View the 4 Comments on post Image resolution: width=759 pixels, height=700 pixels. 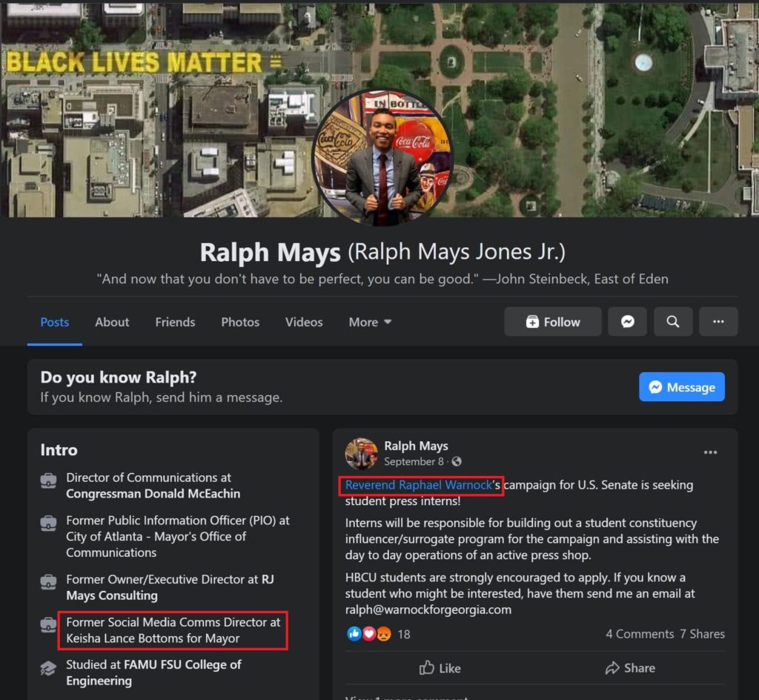coord(640,634)
